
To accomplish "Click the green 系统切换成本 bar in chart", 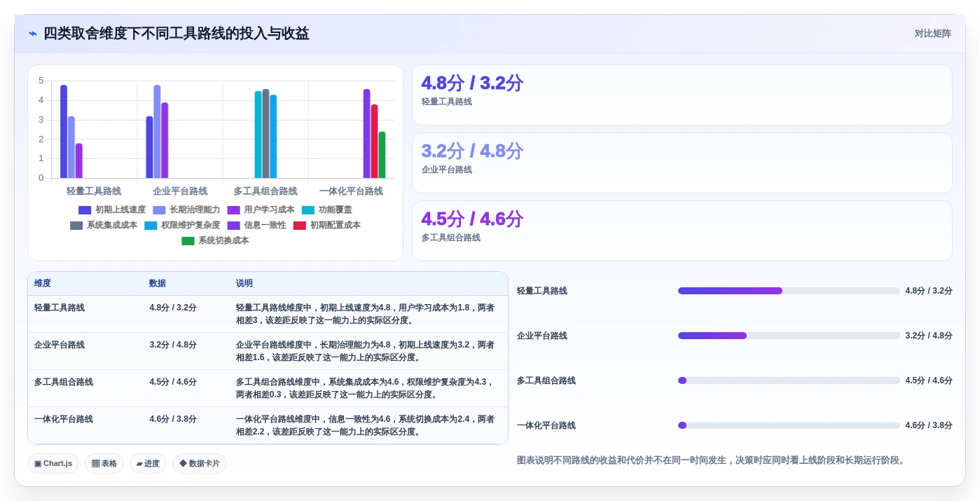I will 382,155.
